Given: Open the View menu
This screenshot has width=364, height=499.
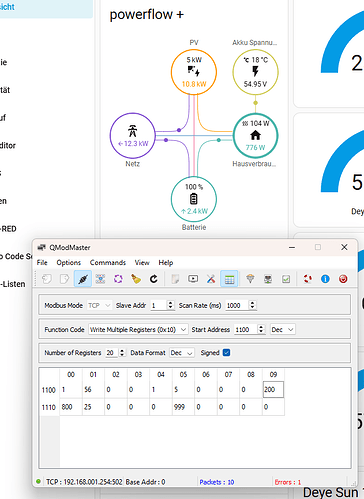Looking at the screenshot, I should [142, 262].
